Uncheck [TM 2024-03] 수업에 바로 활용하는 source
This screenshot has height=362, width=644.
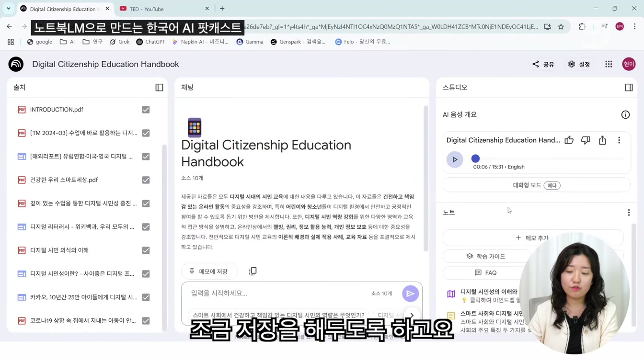[x=146, y=133]
